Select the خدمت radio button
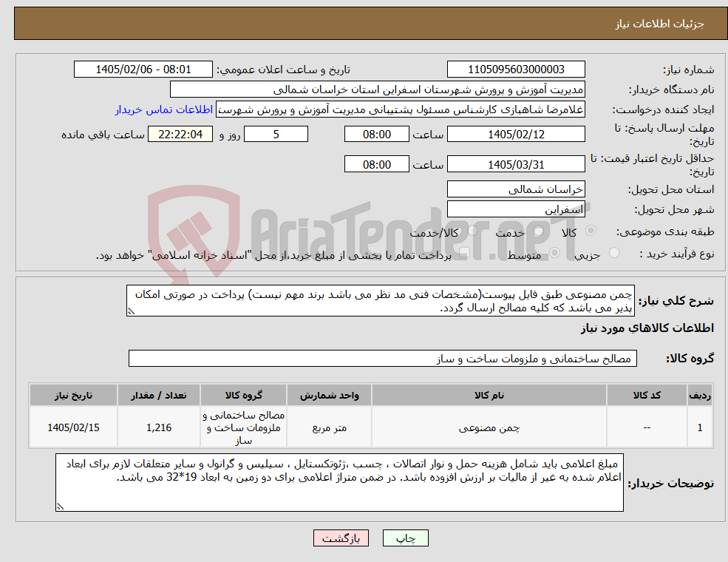728x562 pixels. pyautogui.click(x=539, y=231)
